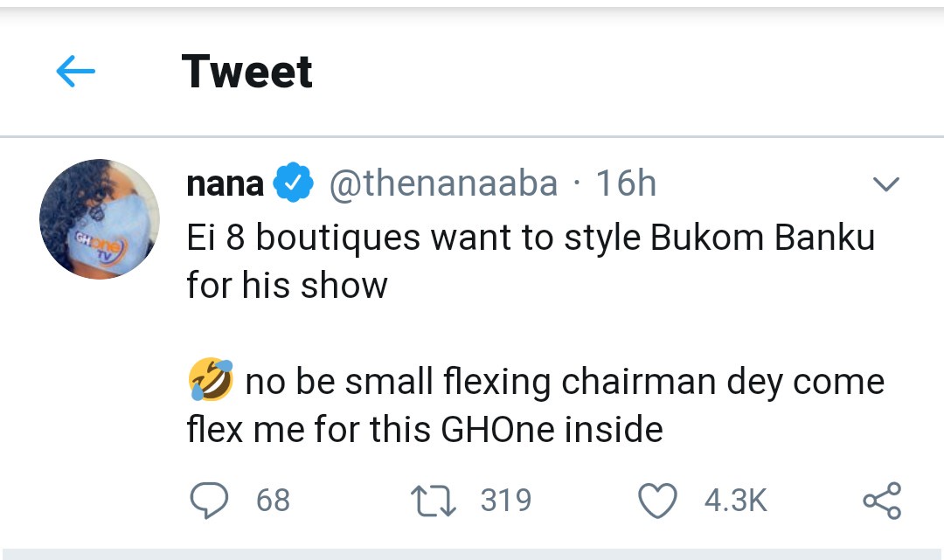Open the profile via the name nana
Screen dimensions: 944x560
click(x=225, y=184)
